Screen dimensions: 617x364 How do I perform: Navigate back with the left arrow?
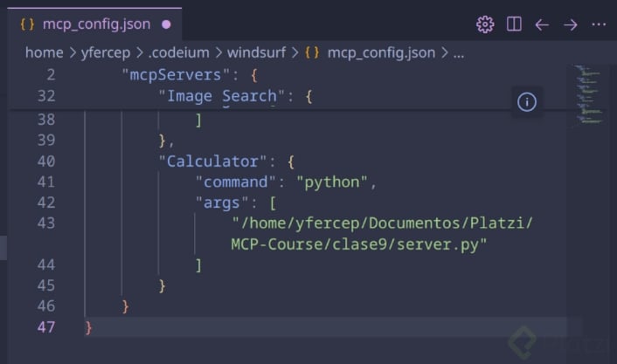tap(542, 24)
